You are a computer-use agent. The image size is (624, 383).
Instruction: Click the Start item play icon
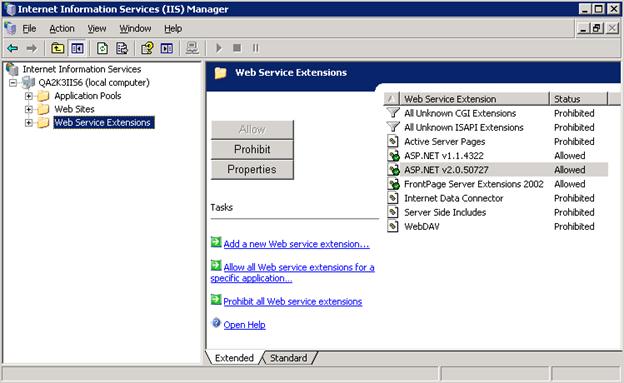pos(218,48)
